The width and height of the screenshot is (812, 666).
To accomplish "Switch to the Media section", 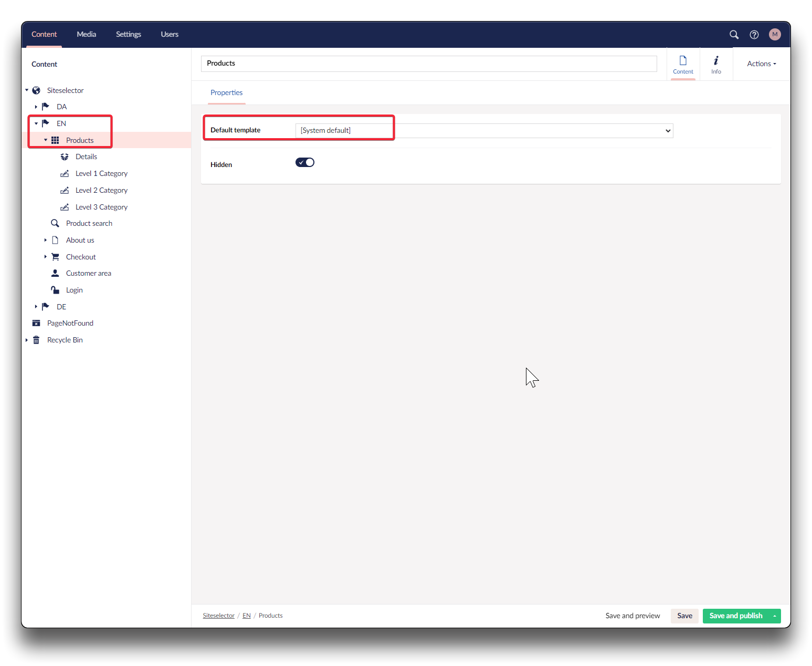I will (86, 35).
